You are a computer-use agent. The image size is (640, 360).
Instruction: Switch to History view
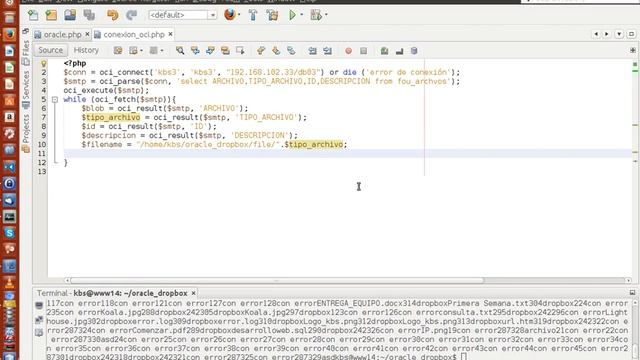[x=86, y=50]
